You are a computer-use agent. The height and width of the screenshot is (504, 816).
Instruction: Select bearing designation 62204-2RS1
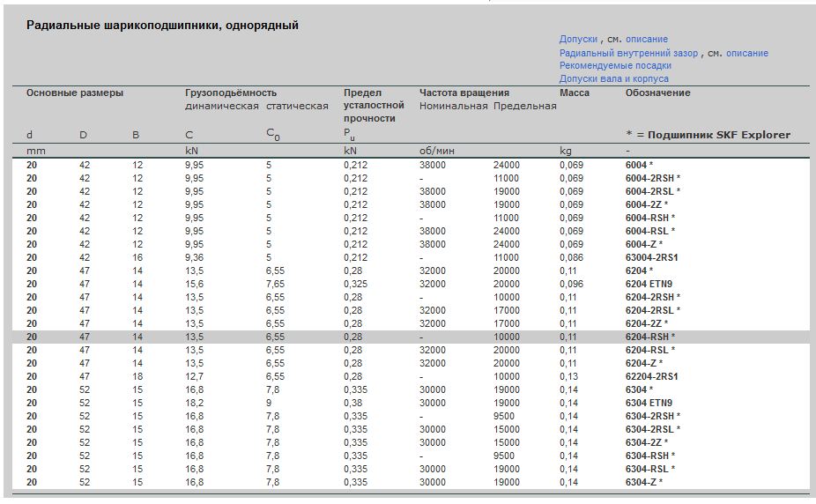coord(651,376)
